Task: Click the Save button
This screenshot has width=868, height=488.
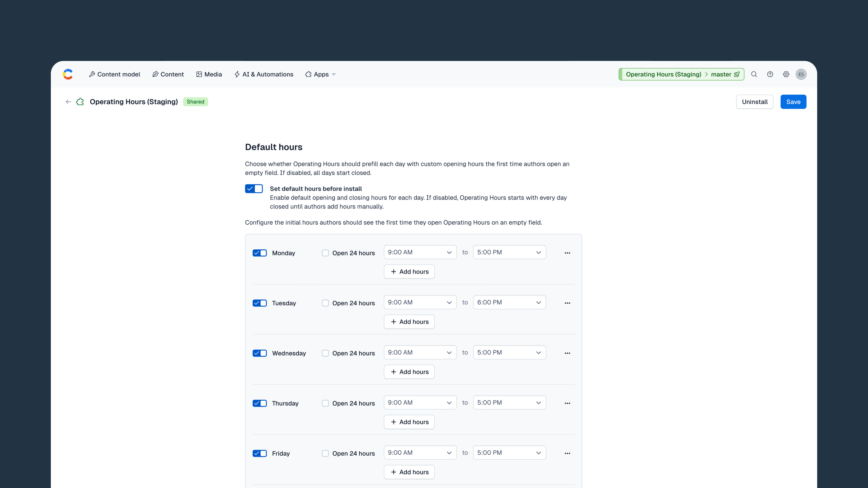Action: [x=793, y=102]
